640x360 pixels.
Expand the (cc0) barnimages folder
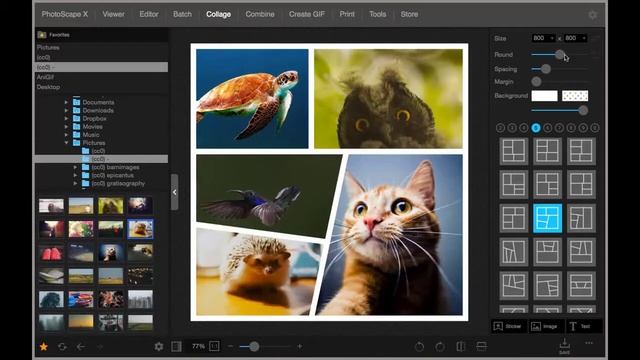click(75, 167)
